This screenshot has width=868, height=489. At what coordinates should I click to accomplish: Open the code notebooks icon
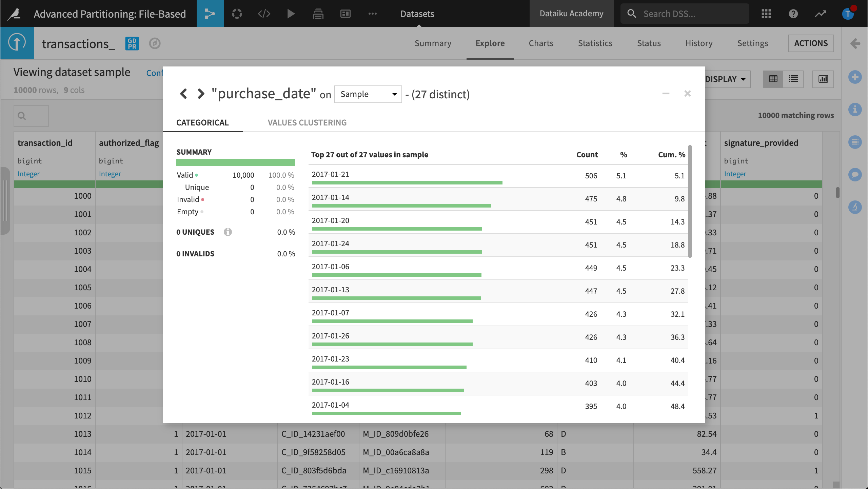point(264,14)
